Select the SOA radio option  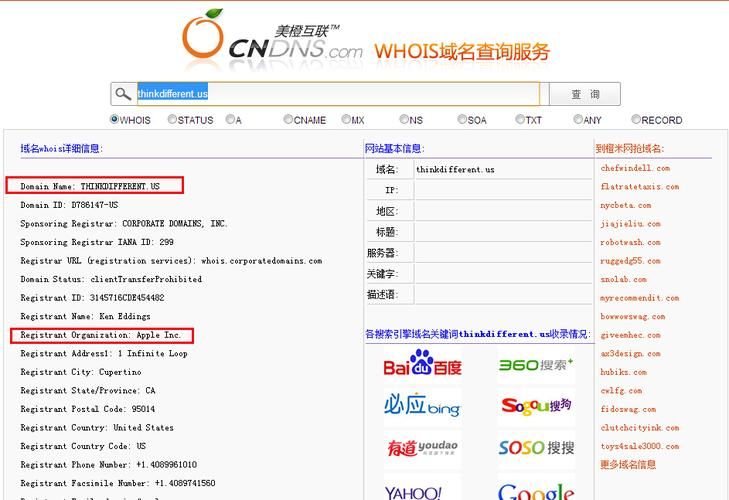tap(462, 119)
